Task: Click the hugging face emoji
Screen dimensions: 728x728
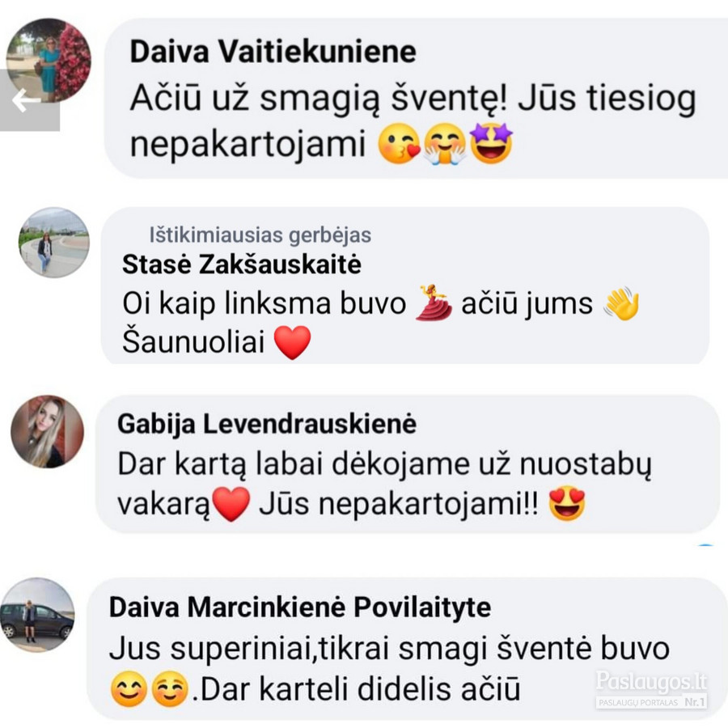Action: tap(445, 145)
